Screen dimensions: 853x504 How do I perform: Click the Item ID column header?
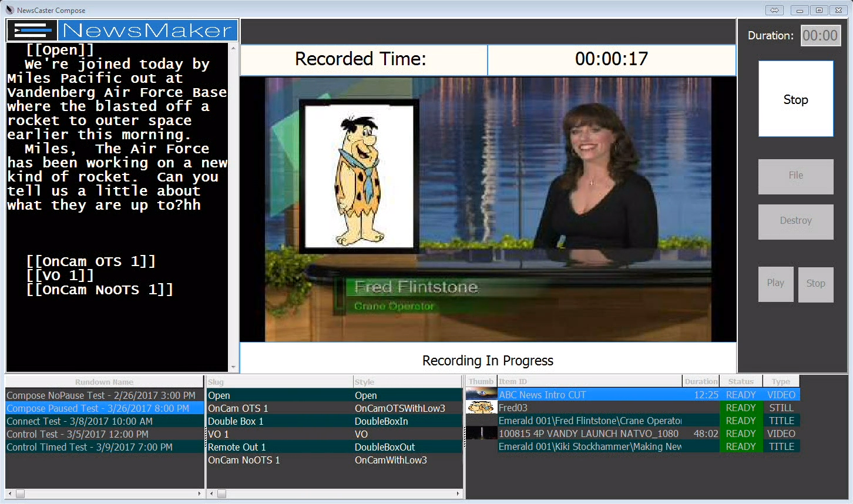(590, 382)
